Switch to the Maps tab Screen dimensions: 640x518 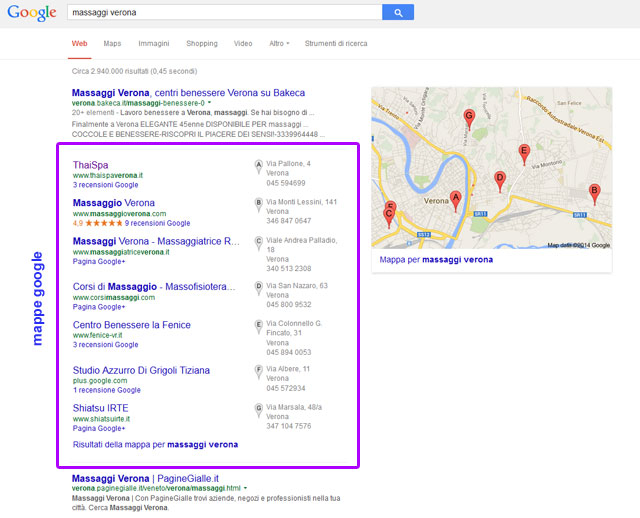pyautogui.click(x=112, y=44)
